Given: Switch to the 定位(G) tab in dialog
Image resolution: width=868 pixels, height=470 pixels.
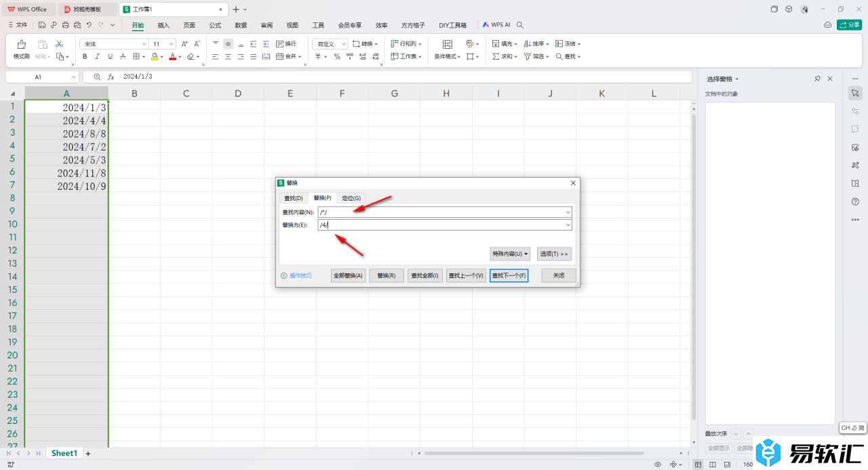Looking at the screenshot, I should pyautogui.click(x=351, y=198).
